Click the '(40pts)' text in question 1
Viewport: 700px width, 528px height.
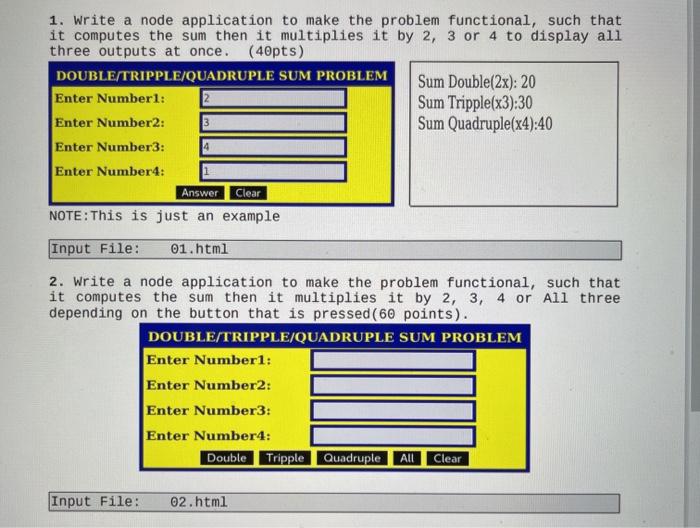[x=276, y=51]
